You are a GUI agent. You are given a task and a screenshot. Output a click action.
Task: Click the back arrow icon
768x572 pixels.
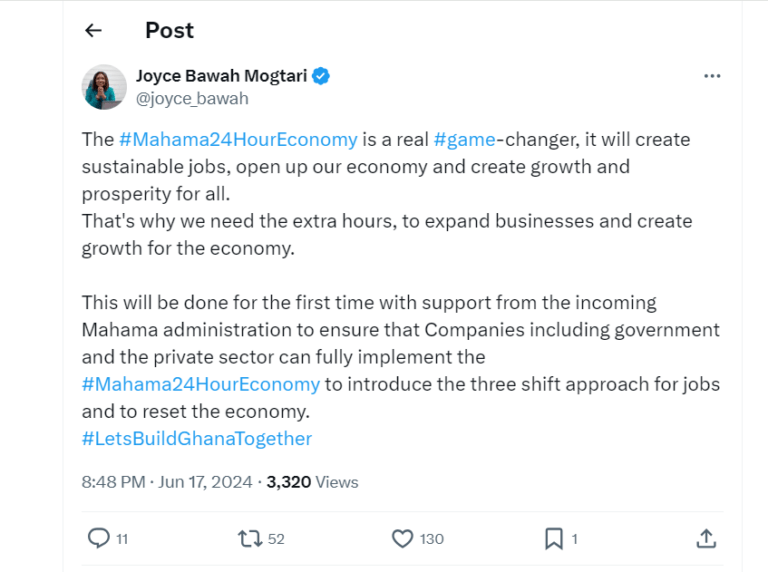pyautogui.click(x=94, y=30)
